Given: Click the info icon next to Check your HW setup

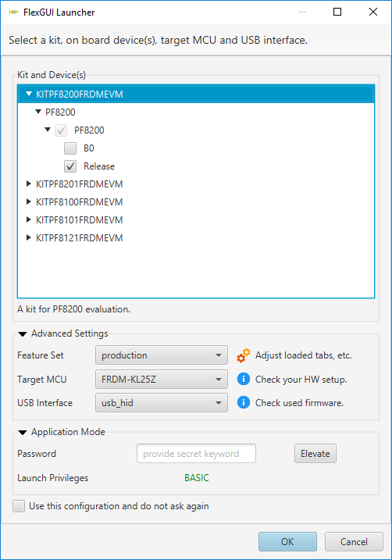Looking at the screenshot, I should pos(244,379).
